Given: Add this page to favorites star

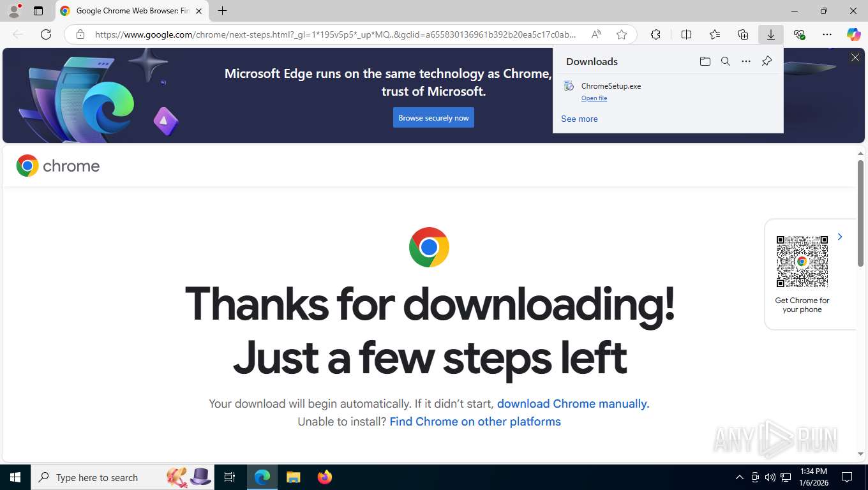Looking at the screenshot, I should [x=622, y=34].
